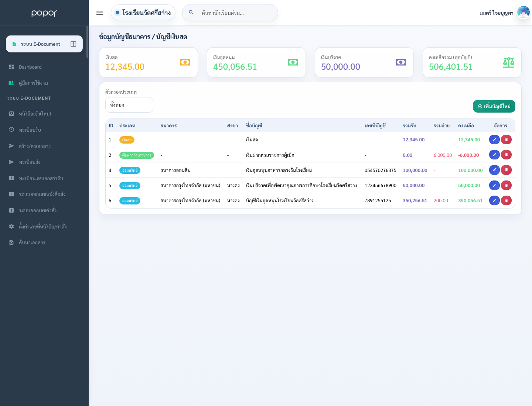Image resolution: width=532 pixels, height=406 pixels.
Task: Click the search magnifier icon
Action: pyautogui.click(x=191, y=13)
